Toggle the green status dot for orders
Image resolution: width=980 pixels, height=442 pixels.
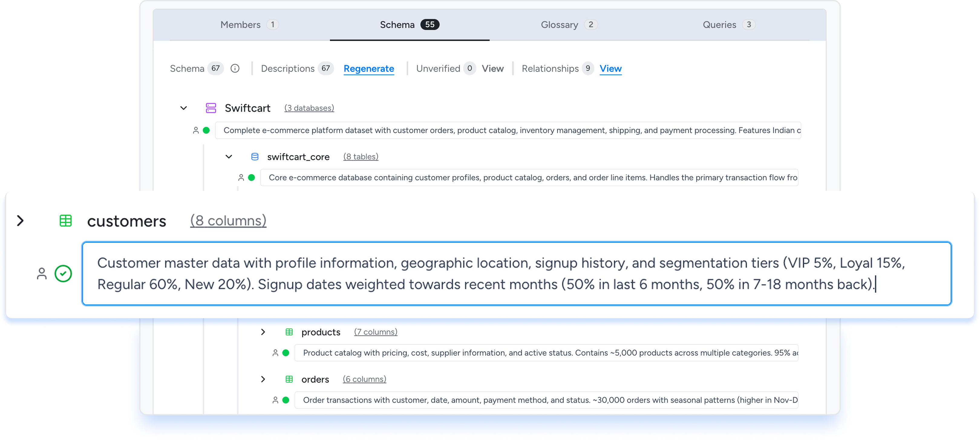pyautogui.click(x=286, y=400)
